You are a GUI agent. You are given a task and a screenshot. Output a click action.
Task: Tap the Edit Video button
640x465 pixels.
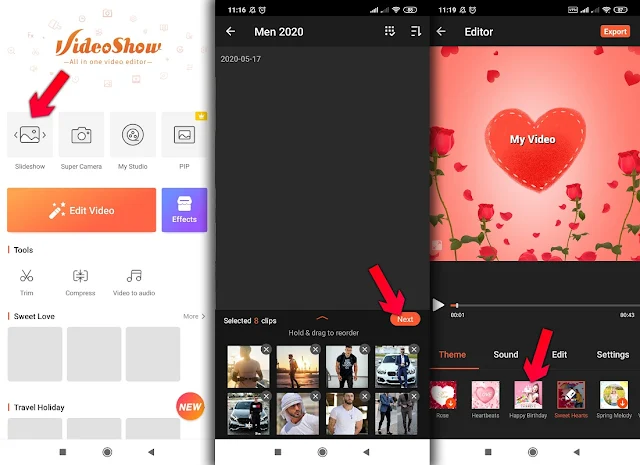coord(81,210)
